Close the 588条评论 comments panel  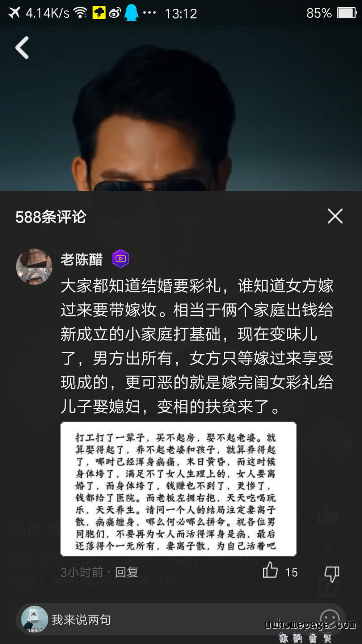tap(335, 216)
